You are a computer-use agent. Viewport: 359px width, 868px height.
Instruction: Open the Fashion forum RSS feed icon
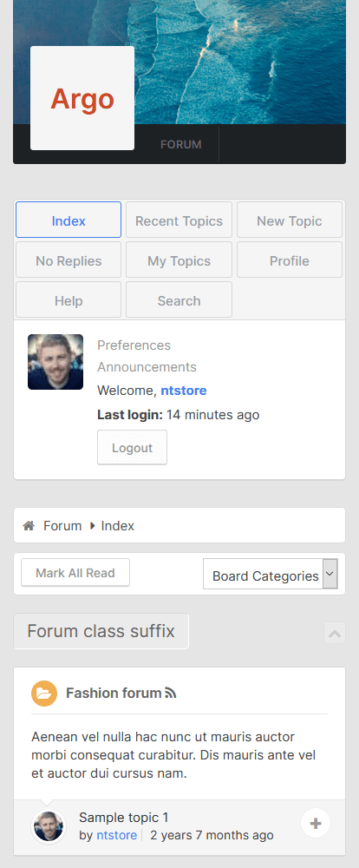pos(170,693)
